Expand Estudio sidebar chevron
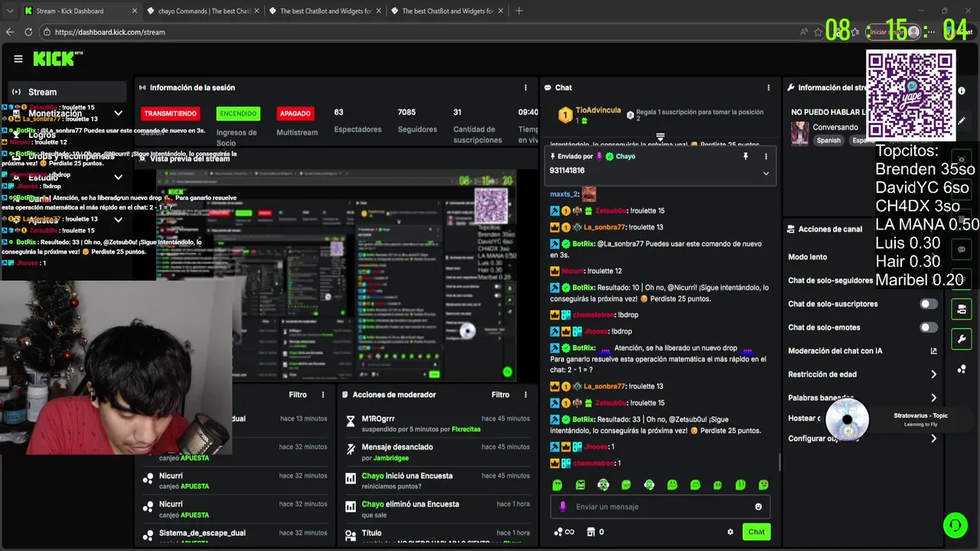This screenshot has height=551, width=980. click(x=118, y=178)
